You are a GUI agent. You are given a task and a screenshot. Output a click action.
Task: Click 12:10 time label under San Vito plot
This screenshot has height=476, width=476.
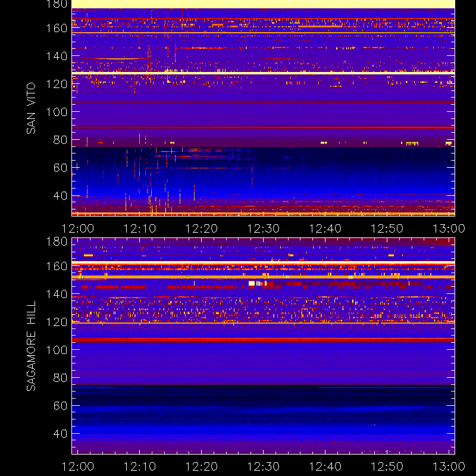point(140,228)
